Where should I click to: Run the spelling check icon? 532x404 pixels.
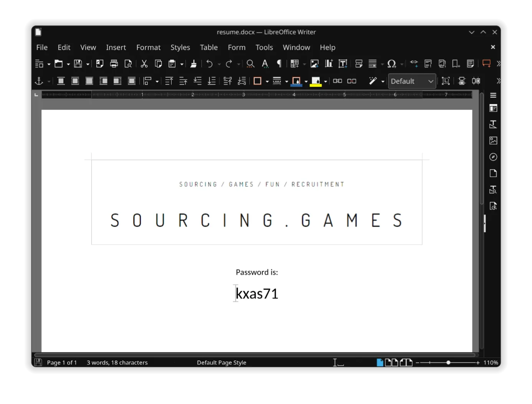pos(265,64)
